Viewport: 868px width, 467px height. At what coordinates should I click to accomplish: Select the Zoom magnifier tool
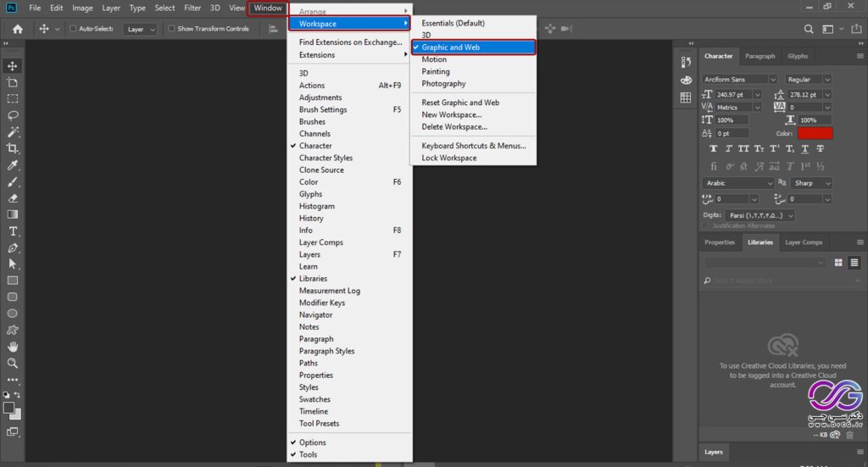point(12,363)
